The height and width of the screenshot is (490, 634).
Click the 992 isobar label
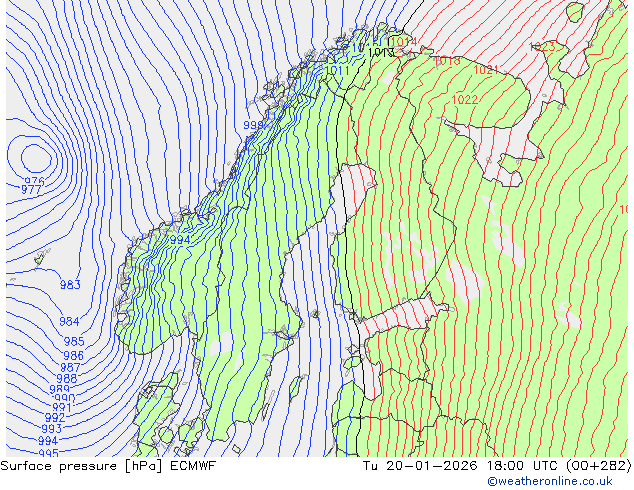pos(55,417)
